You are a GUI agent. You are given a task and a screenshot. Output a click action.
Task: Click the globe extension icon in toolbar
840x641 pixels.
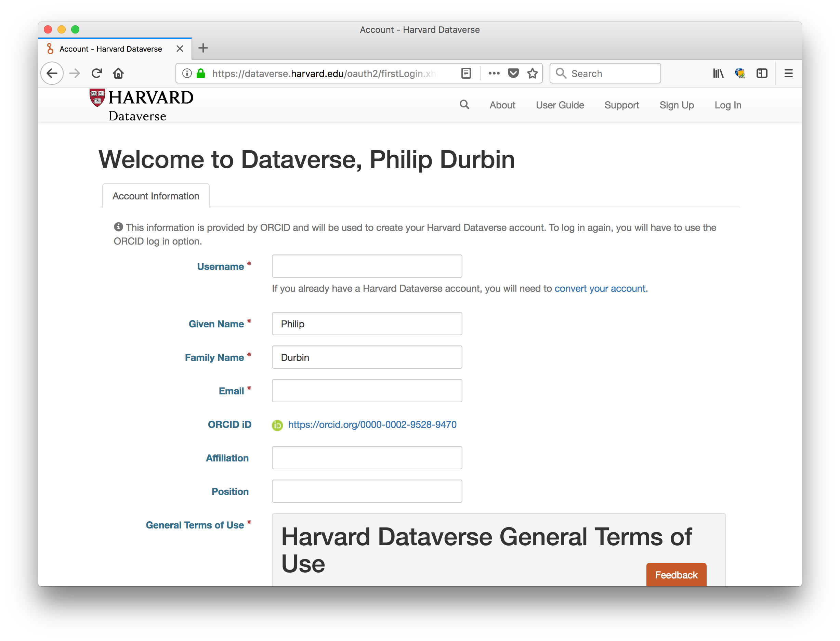(x=740, y=73)
